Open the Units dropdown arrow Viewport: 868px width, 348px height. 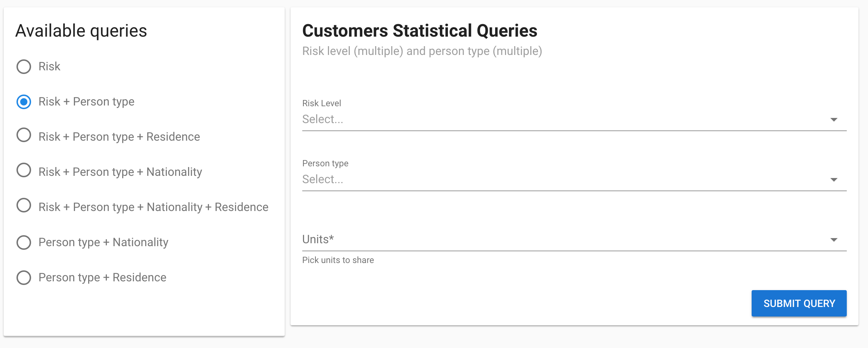[x=834, y=240]
